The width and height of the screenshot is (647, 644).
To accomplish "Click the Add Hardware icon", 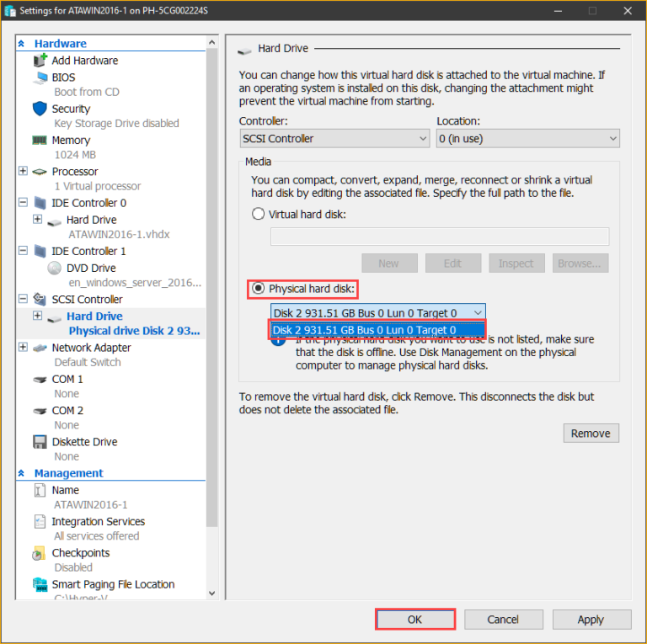I will click(x=40, y=61).
